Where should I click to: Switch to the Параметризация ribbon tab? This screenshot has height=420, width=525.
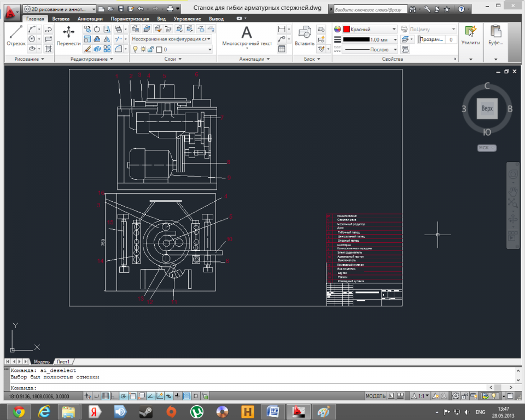(x=130, y=19)
